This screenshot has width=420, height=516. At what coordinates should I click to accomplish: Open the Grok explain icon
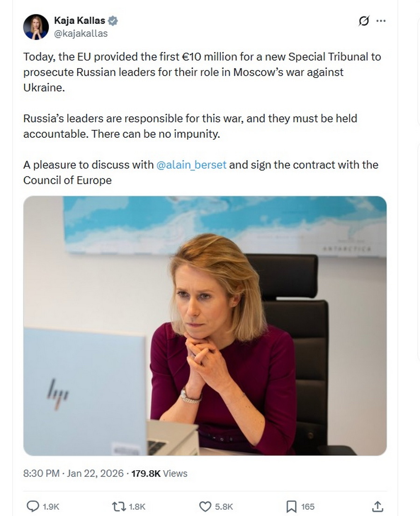(x=364, y=21)
